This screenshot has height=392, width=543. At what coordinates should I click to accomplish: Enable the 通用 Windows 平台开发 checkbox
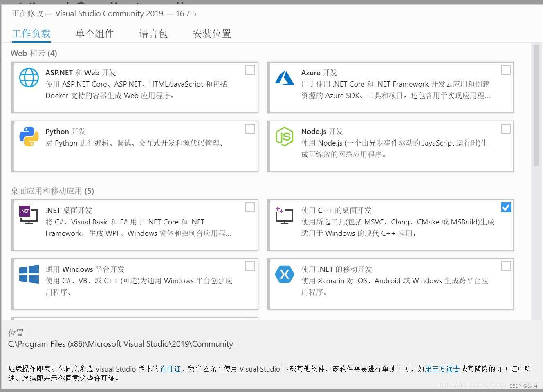250,266
